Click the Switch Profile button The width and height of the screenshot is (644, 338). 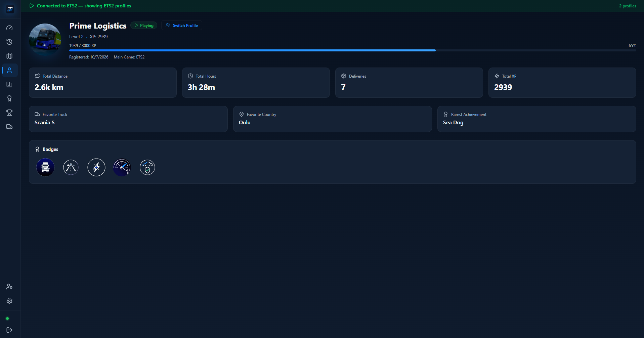click(182, 25)
